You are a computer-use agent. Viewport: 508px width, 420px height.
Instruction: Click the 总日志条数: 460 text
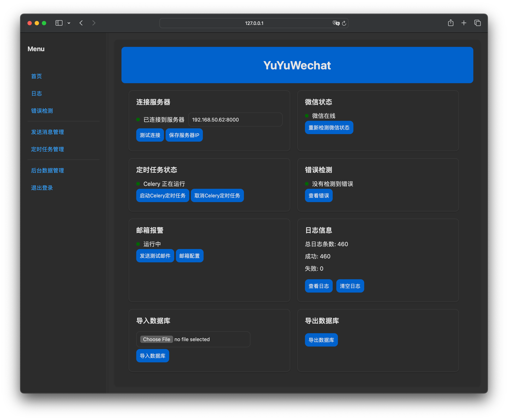[326, 244]
